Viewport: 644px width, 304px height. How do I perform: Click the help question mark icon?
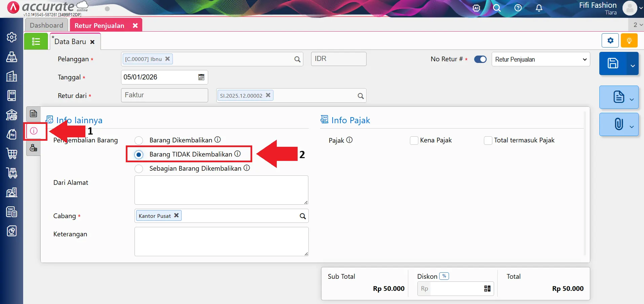point(518,8)
